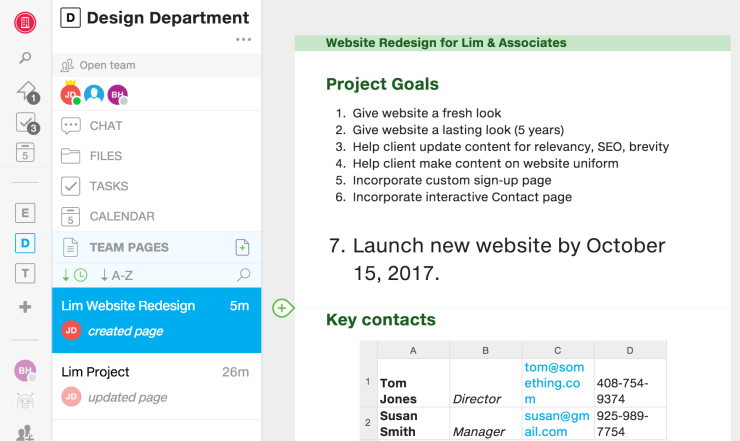Sort pages by most recent
This screenshot has height=441, width=740.
tap(74, 275)
